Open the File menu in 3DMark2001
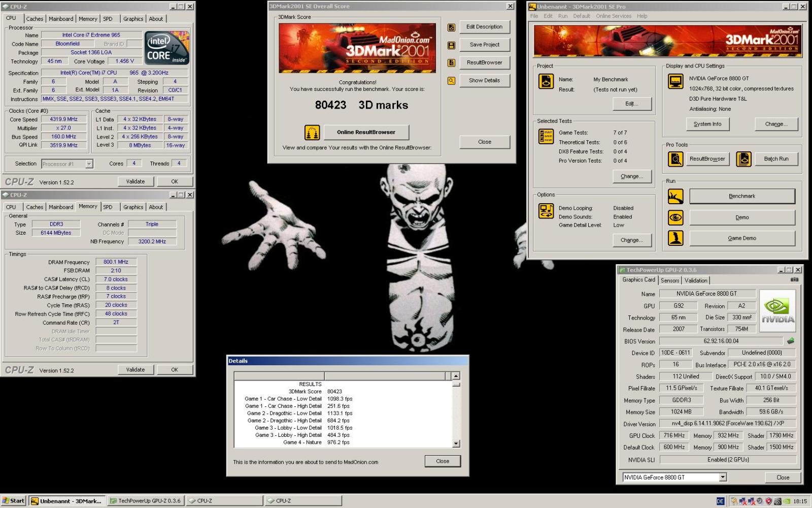This screenshot has width=812, height=508. point(534,16)
